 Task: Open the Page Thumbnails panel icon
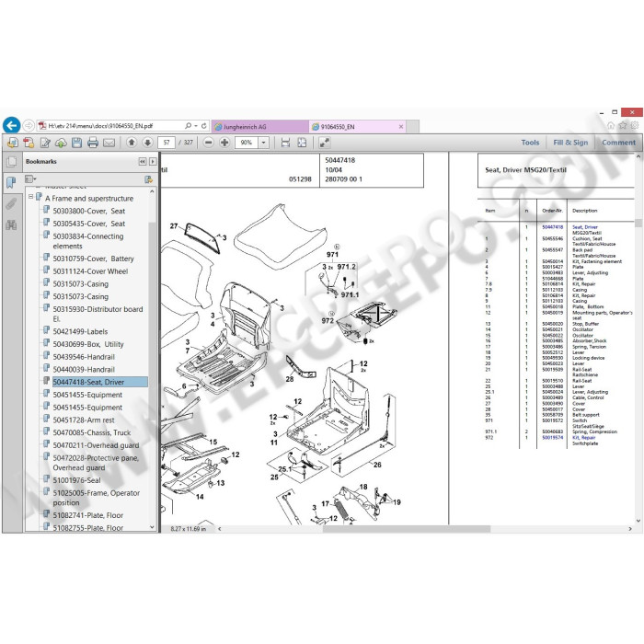click(11, 162)
